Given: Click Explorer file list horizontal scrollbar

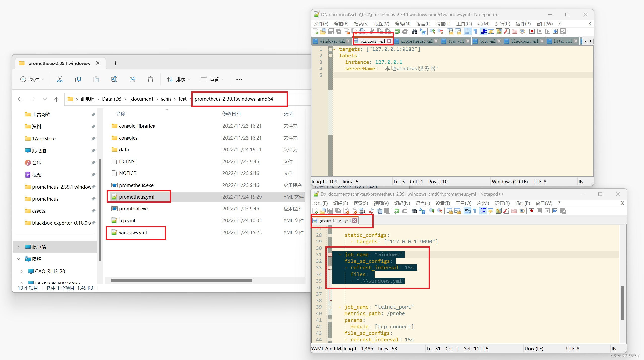Looking at the screenshot, I should (182, 280).
